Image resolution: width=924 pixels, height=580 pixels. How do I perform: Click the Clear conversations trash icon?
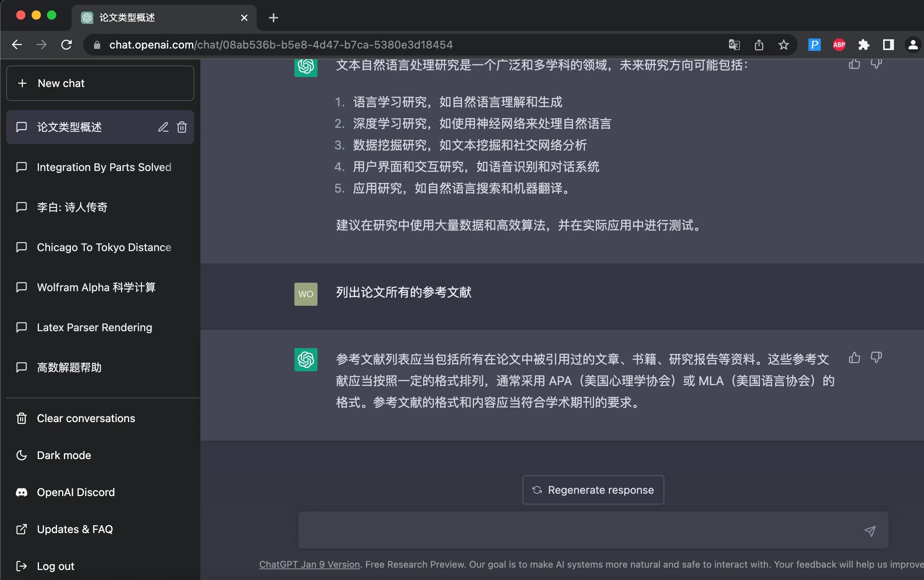[x=21, y=418]
